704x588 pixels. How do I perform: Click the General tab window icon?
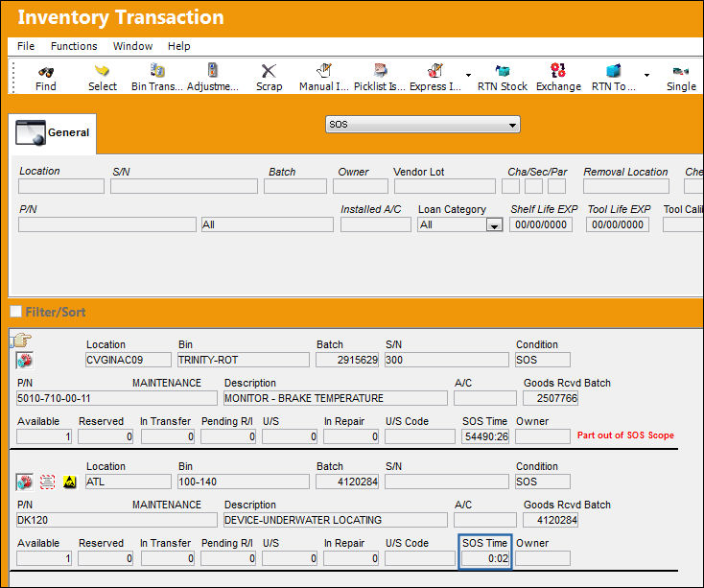(31, 132)
